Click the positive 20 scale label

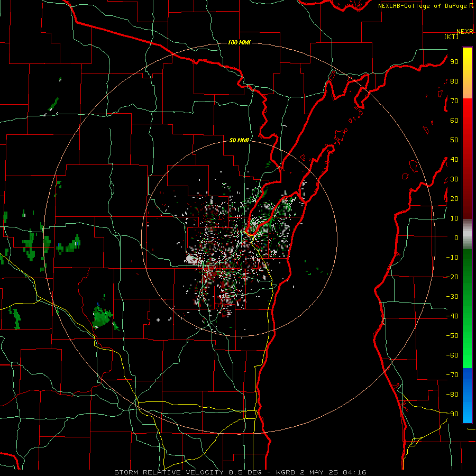(454, 198)
